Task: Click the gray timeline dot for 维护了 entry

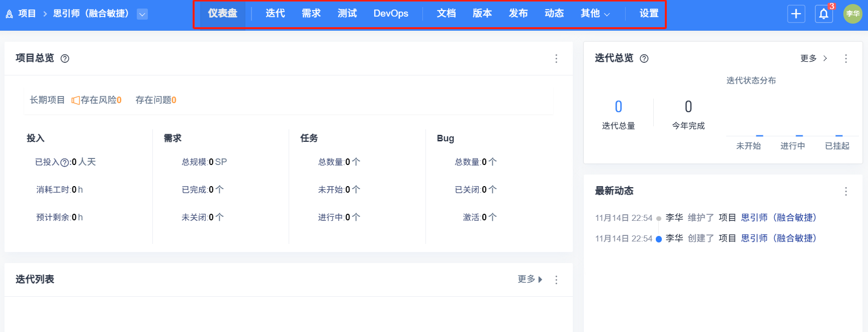Action: tap(659, 218)
